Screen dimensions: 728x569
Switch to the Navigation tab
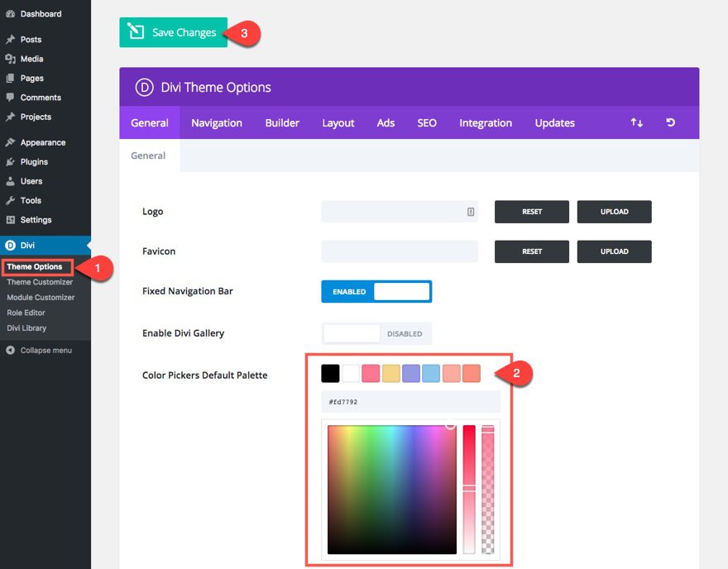[x=217, y=122]
